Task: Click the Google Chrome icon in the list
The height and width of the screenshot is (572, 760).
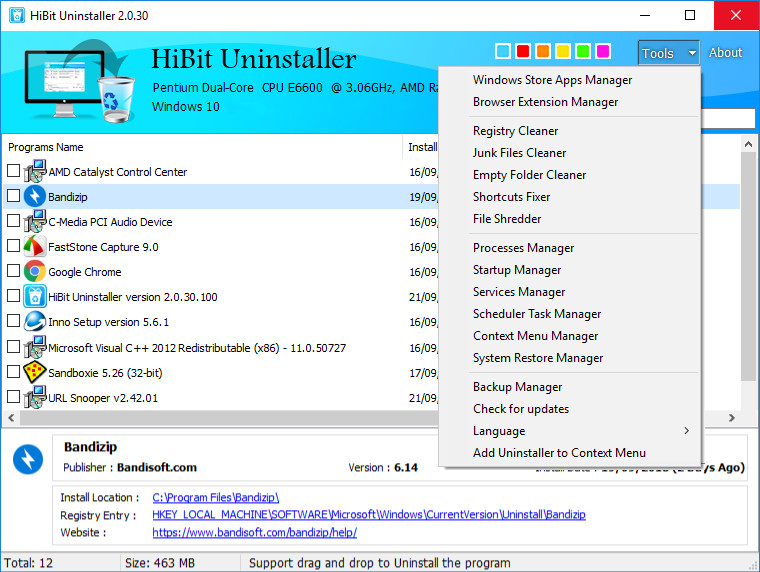Action: point(35,271)
